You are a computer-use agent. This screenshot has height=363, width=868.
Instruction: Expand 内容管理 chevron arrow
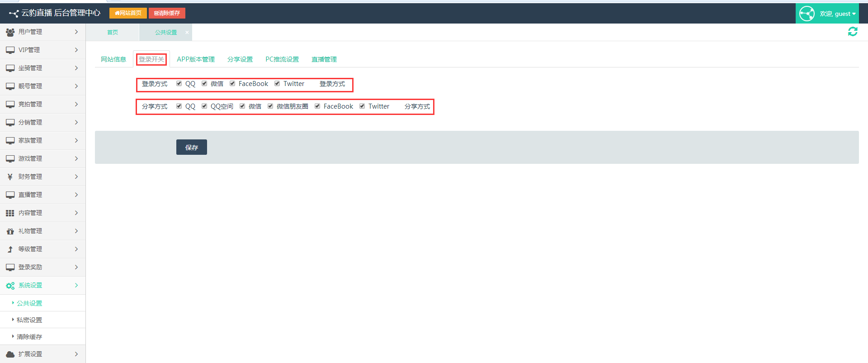pos(76,213)
